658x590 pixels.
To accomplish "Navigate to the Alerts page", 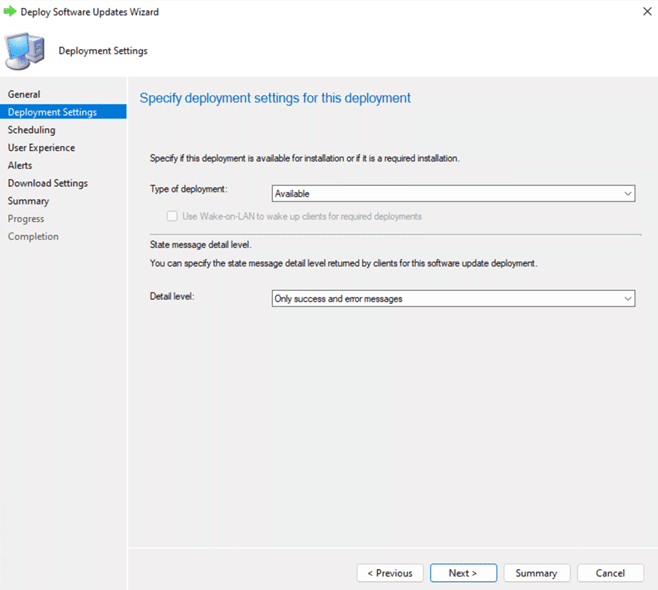I will click(20, 165).
